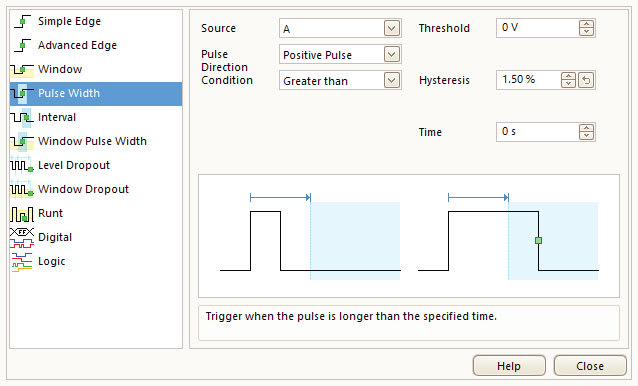Open the Condition dropdown showing Greater than
638x386 pixels.
[x=391, y=81]
